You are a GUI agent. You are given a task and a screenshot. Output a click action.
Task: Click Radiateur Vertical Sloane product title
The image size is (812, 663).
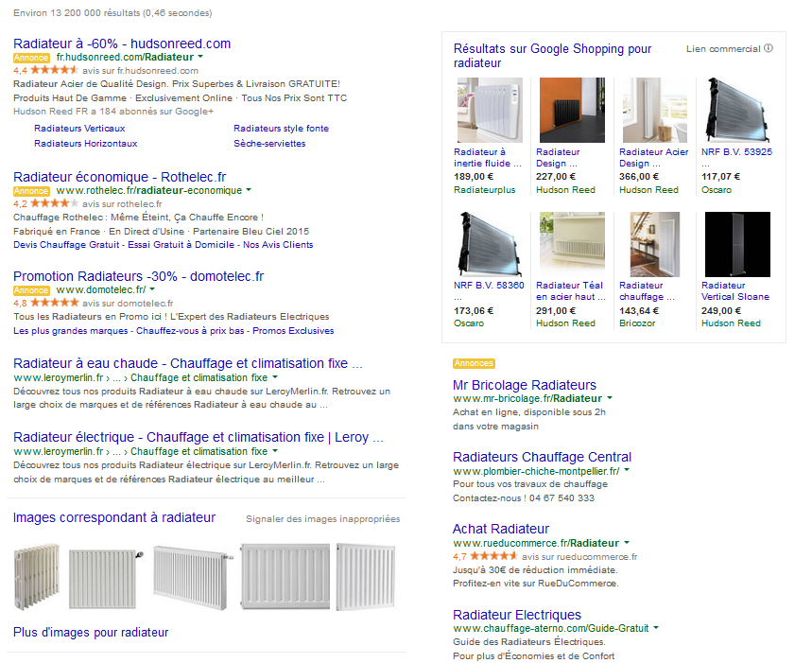click(735, 291)
